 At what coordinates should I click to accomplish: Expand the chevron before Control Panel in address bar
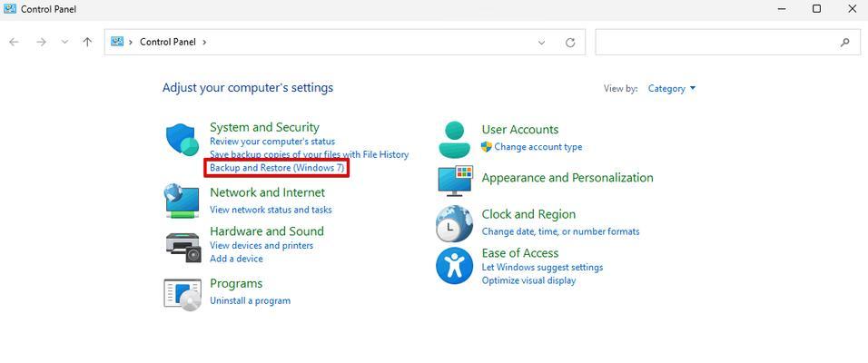[x=131, y=42]
